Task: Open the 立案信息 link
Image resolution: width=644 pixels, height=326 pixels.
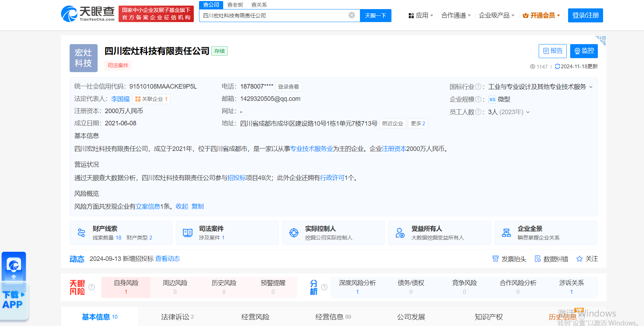Action: (148, 206)
